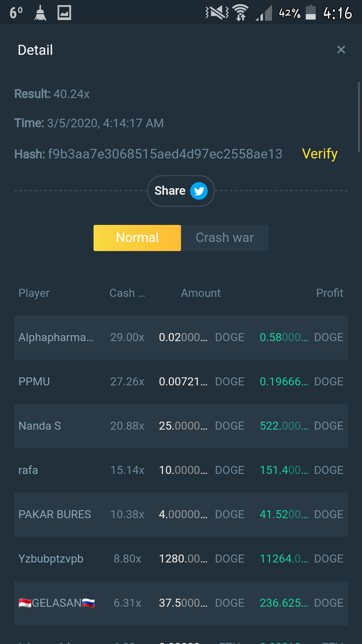Switch to the Normal tab
This screenshot has width=362, height=644.
pos(137,238)
